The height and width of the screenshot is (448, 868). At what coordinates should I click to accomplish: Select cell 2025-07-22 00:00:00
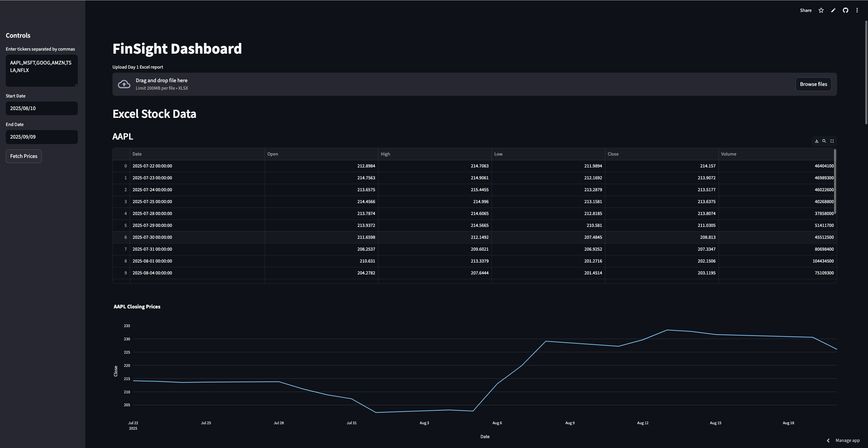197,166
